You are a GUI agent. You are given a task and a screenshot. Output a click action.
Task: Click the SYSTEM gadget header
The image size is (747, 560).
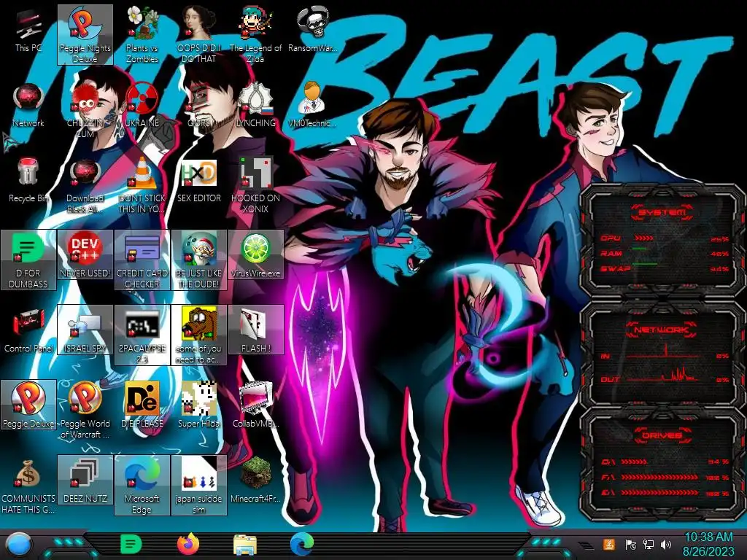[662, 212]
